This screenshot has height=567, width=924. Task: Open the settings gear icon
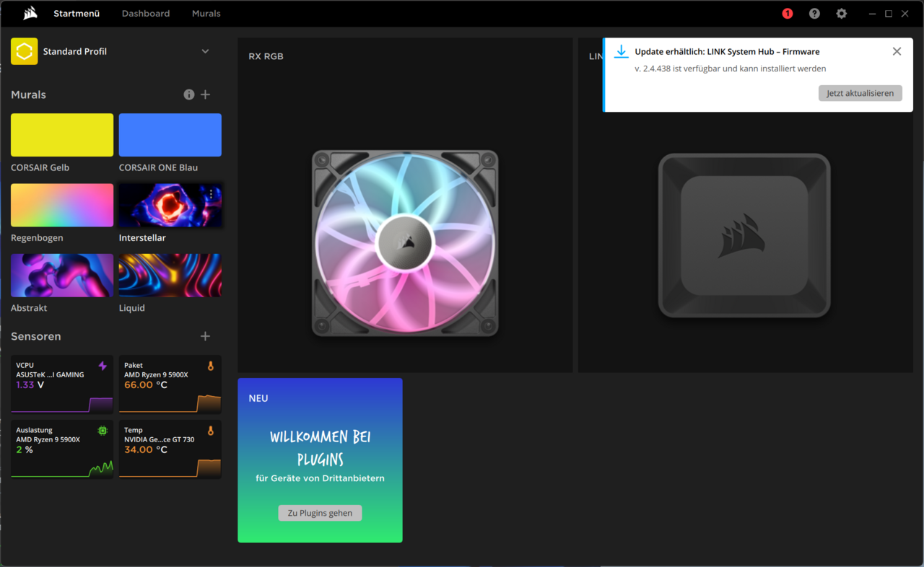(x=841, y=14)
